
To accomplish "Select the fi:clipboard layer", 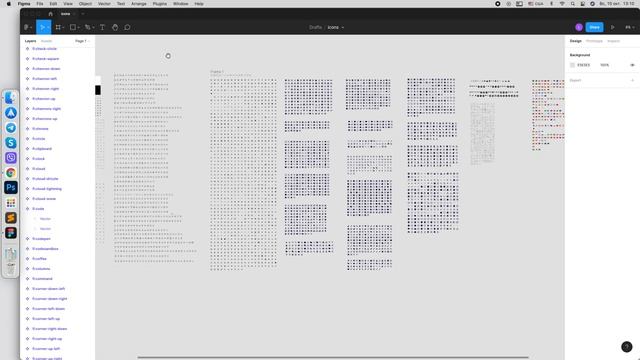I will coord(42,149).
